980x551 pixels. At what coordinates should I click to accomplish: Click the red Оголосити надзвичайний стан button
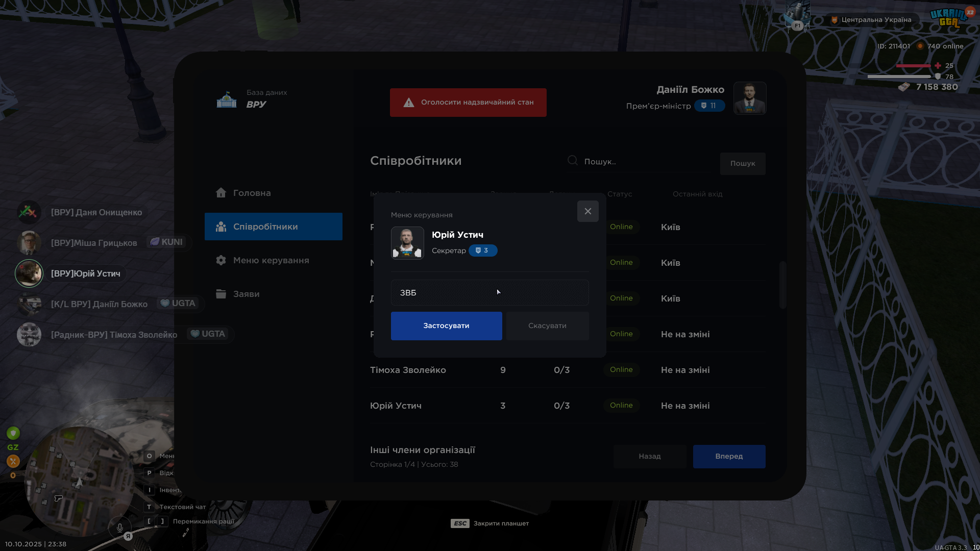coord(468,103)
